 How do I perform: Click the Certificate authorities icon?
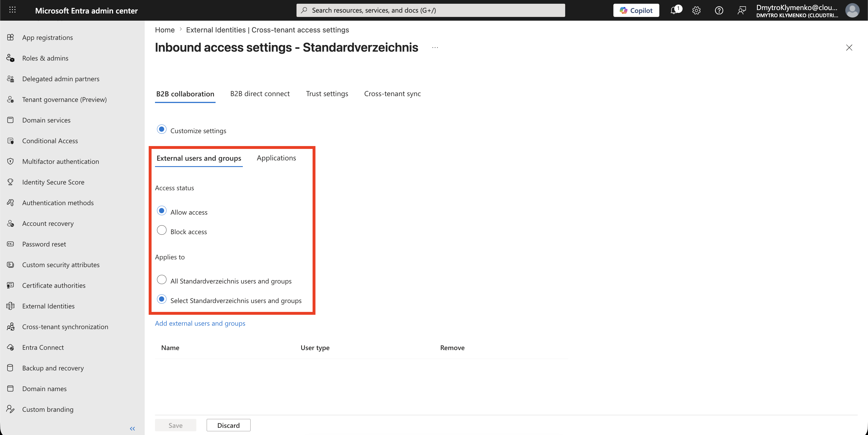pos(10,286)
